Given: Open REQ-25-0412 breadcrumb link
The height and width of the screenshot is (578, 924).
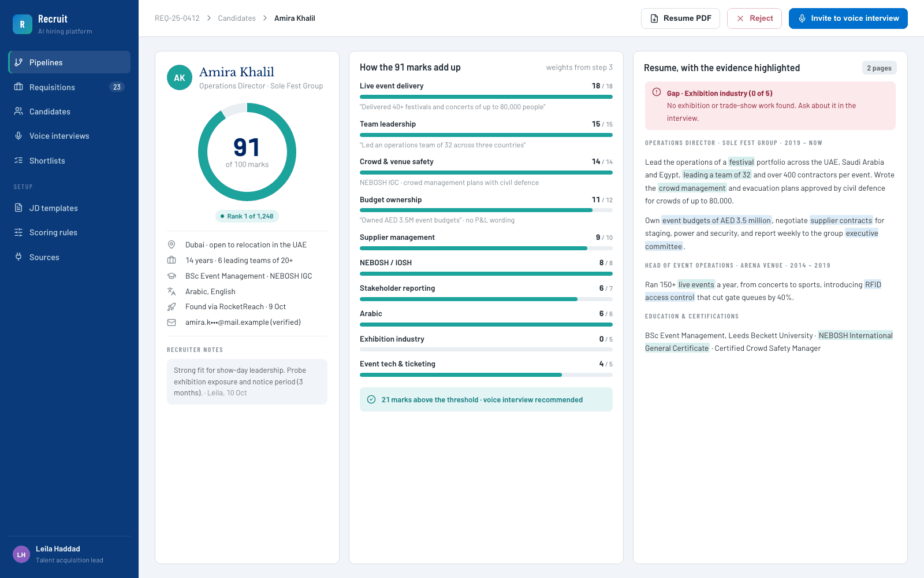Looking at the screenshot, I should [x=177, y=18].
